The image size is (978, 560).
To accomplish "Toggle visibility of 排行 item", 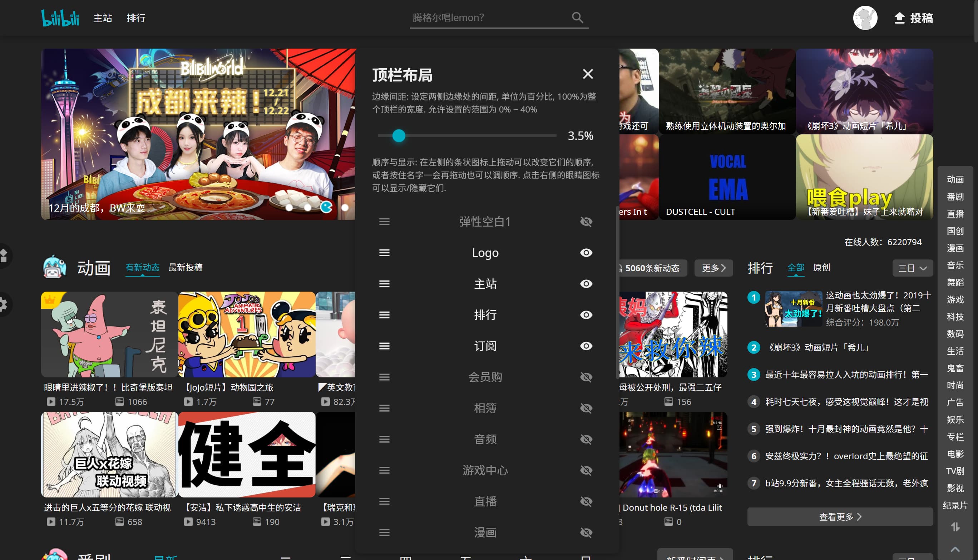I will [x=586, y=314].
